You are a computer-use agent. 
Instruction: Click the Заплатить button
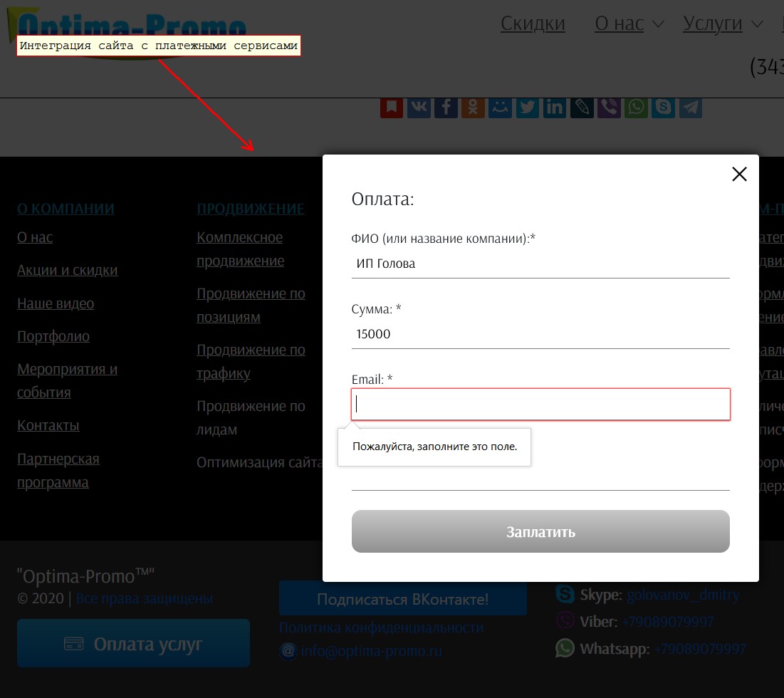540,531
